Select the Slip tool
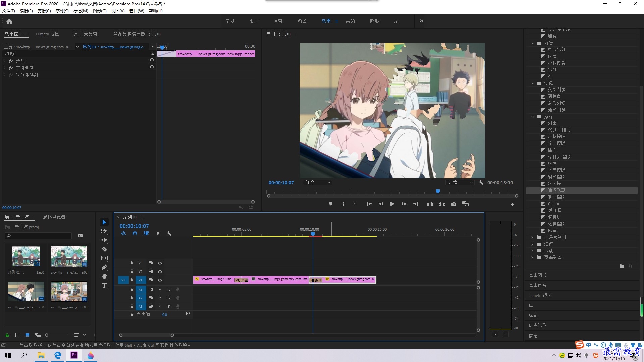Screen dimensions: 644x362 (104, 258)
